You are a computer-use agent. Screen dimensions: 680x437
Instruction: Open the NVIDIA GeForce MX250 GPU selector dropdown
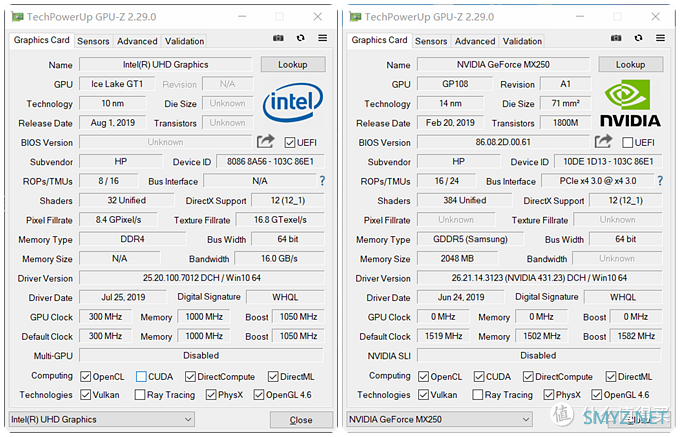tap(439, 420)
